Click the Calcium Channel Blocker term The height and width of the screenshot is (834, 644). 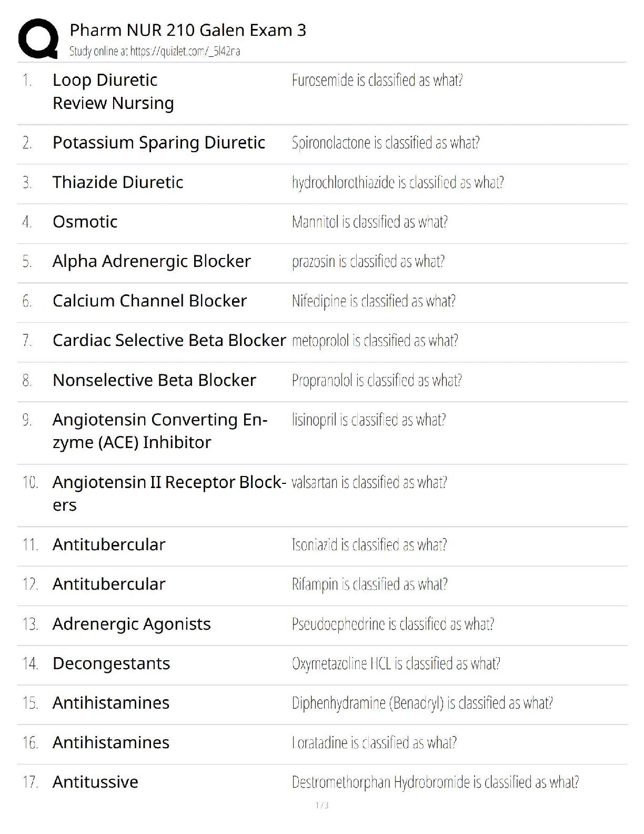(x=149, y=301)
